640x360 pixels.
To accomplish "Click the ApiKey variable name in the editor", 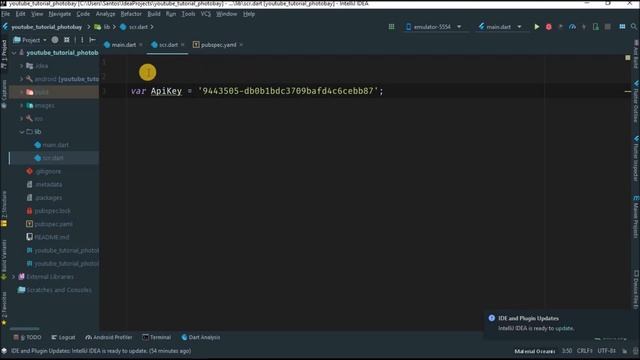I will [x=166, y=91].
